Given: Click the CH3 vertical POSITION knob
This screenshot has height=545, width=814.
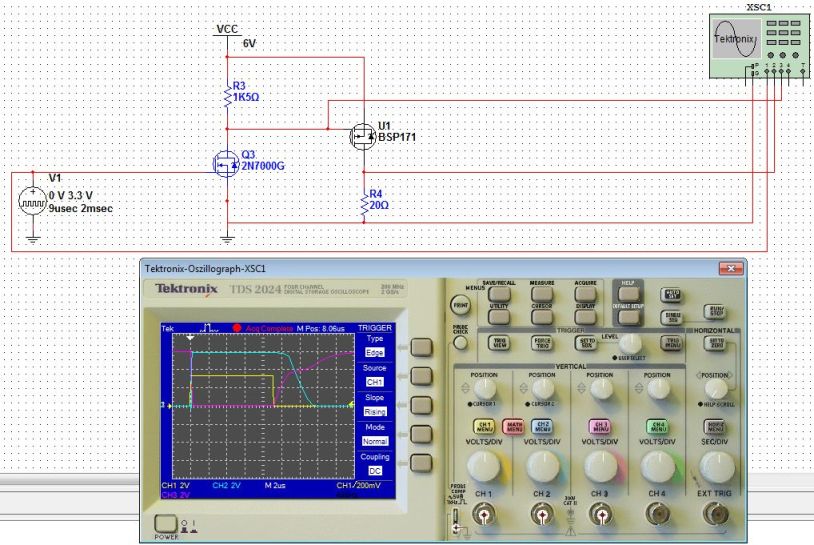Looking at the screenshot, I should coord(601,389).
